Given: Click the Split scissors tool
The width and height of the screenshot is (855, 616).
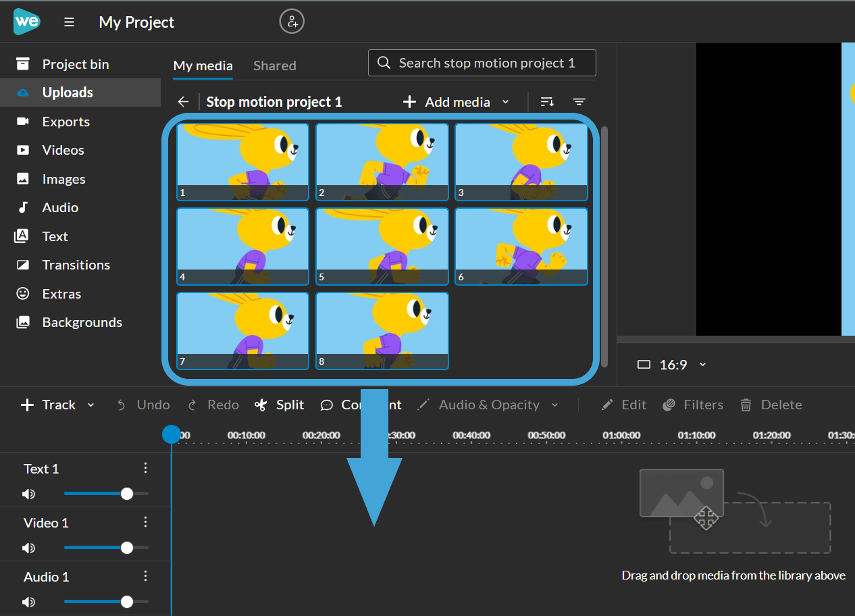Looking at the screenshot, I should (280, 405).
